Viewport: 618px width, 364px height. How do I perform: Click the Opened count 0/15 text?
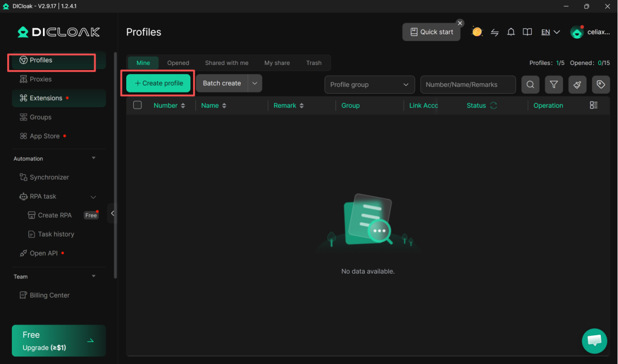[590, 63]
